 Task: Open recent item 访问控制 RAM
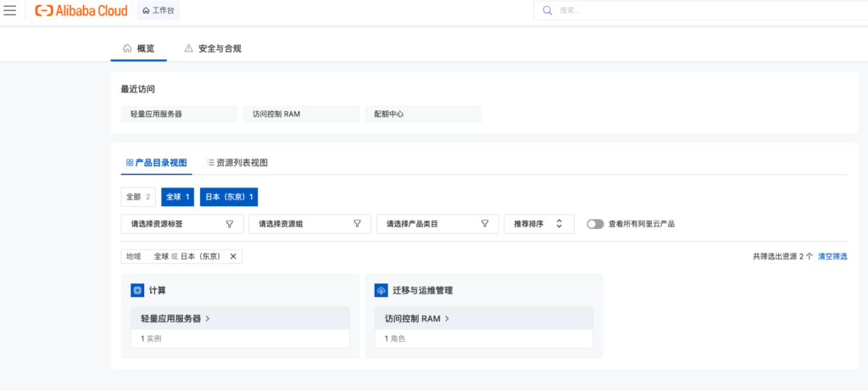(300, 114)
